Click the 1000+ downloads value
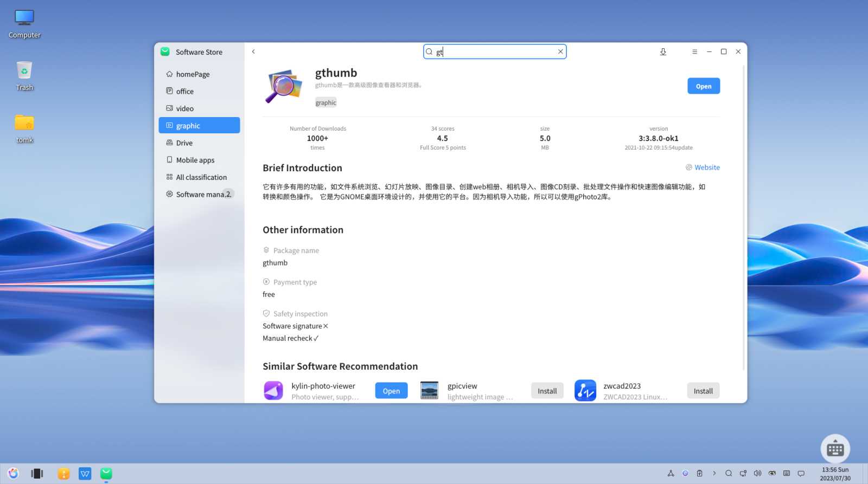Image resolution: width=868 pixels, height=484 pixels. [317, 138]
